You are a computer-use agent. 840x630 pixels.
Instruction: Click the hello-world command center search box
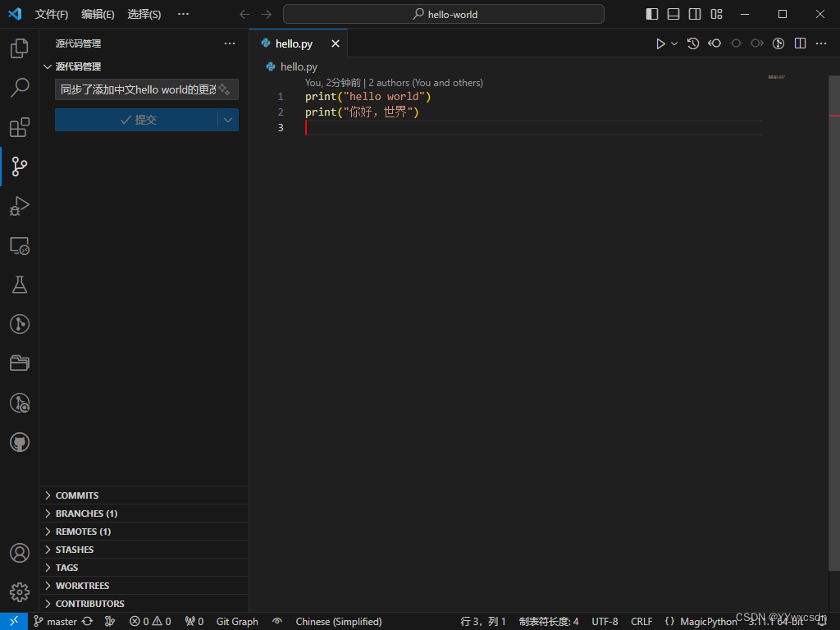(444, 15)
